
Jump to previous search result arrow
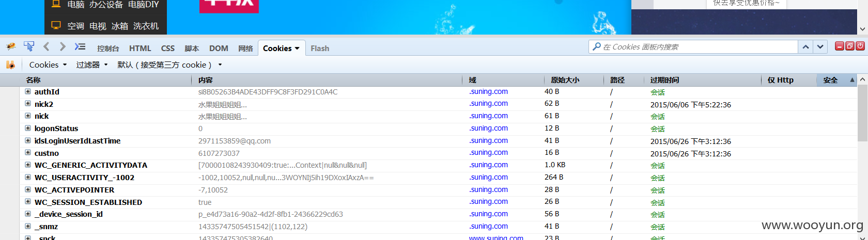[805, 47]
